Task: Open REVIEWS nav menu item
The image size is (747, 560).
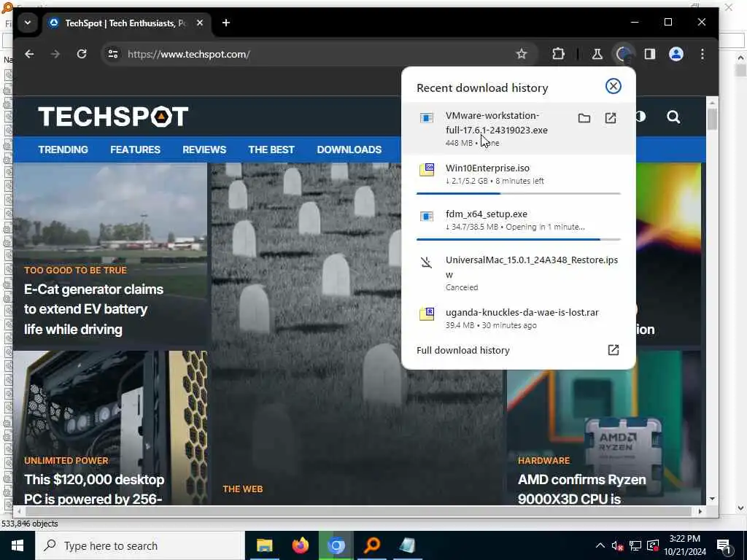Action: [x=204, y=149]
